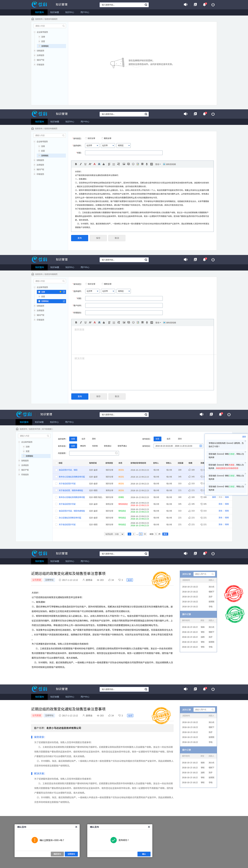
Task: Click 清空 above the notification list
Action: click(x=244, y=437)
